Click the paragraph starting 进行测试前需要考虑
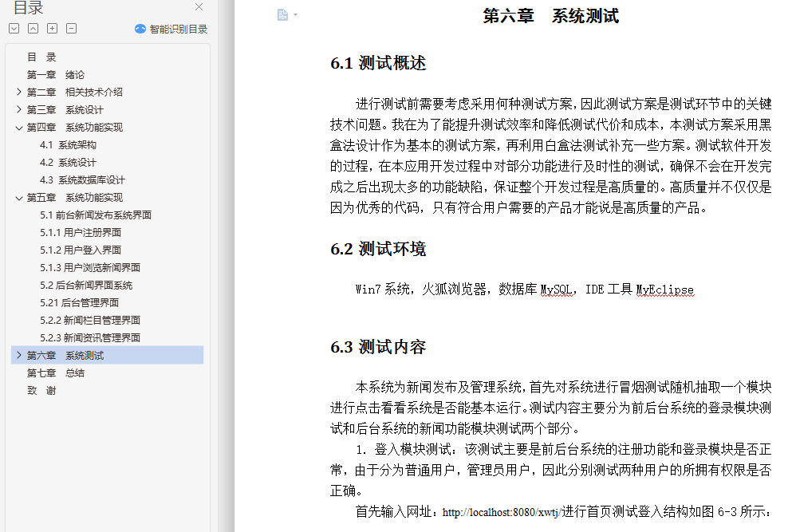This screenshot has height=532, width=796. pos(551,156)
